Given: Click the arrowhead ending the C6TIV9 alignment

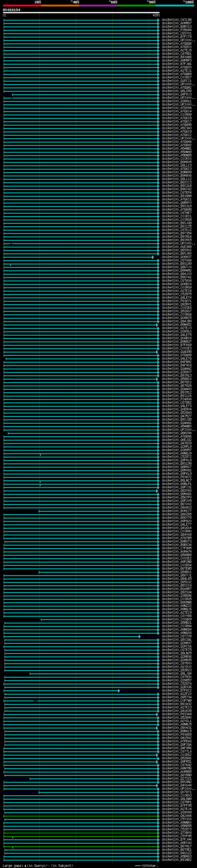Looking at the screenshot, I should (139, 636).
